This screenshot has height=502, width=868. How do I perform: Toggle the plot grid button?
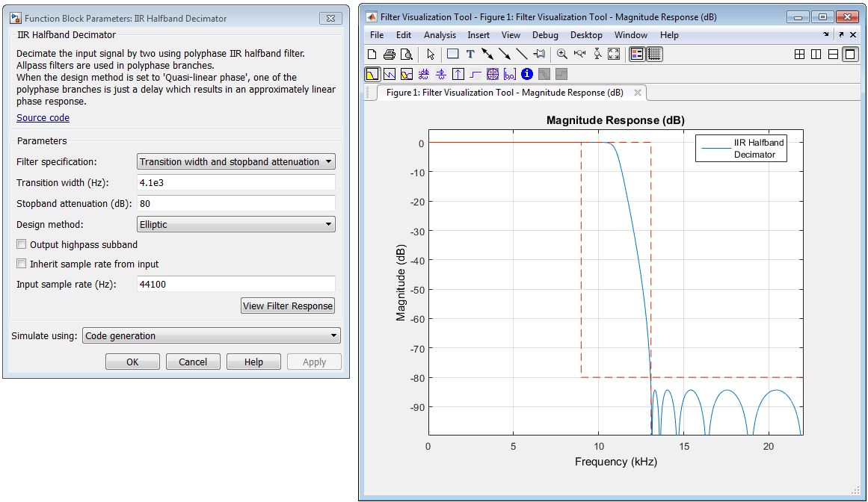coord(654,55)
